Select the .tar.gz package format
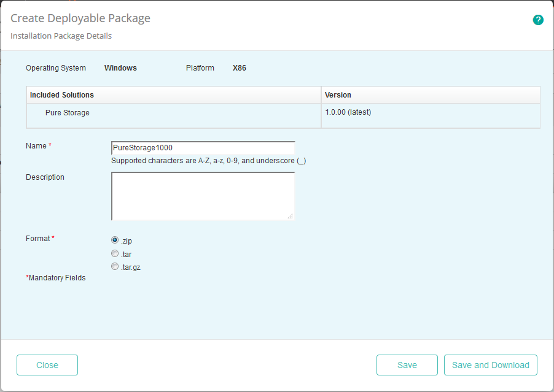Image resolution: width=554 pixels, height=392 pixels. [114, 266]
